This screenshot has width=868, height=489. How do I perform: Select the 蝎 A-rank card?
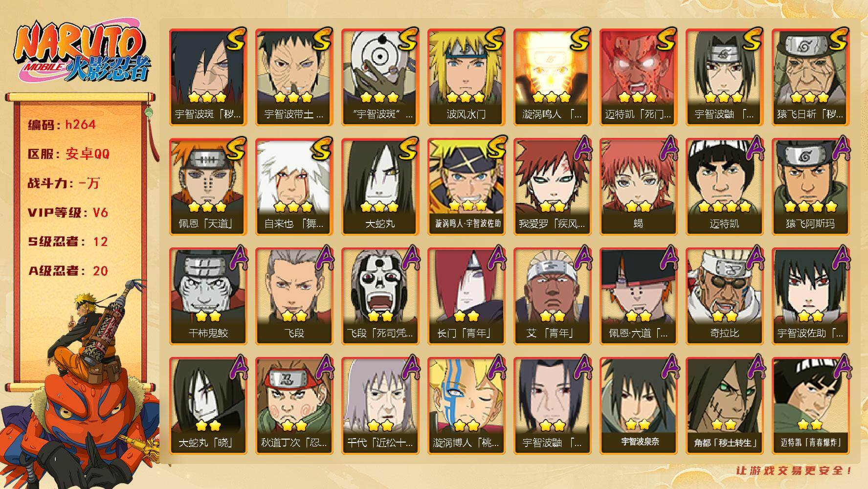(x=638, y=186)
